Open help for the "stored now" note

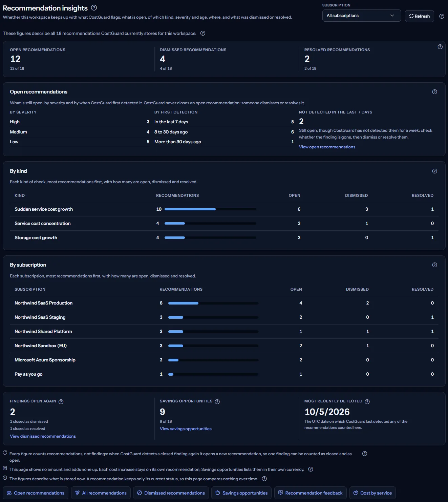point(264,479)
